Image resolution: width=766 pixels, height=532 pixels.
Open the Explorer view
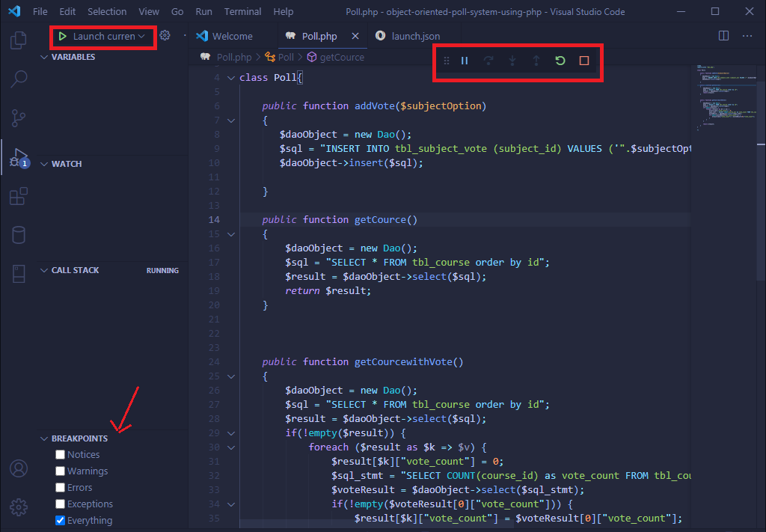coord(18,41)
